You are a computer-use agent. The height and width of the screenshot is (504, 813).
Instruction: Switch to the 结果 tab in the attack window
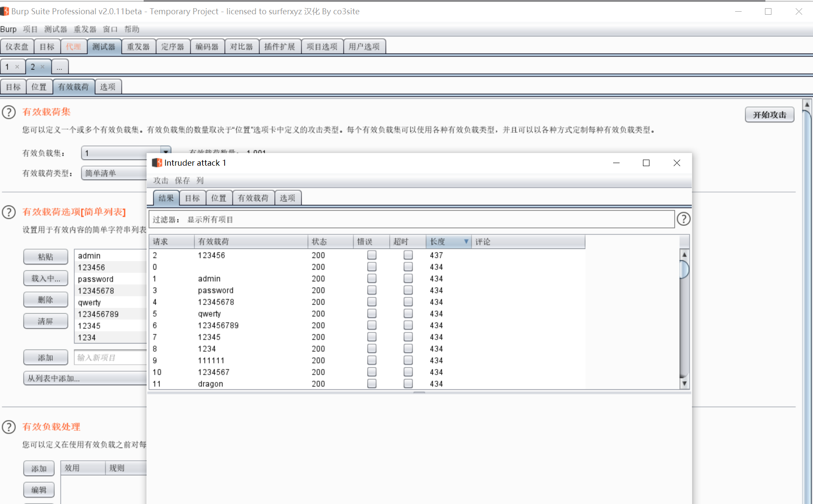click(166, 198)
